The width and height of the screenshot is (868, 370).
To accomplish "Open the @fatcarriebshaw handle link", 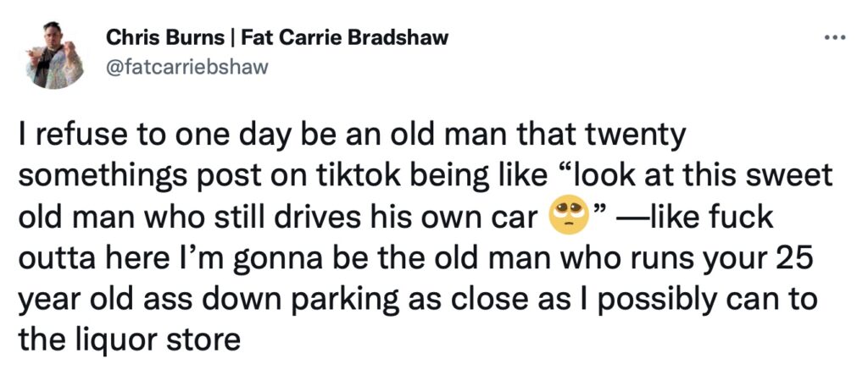I will pyautogui.click(x=186, y=68).
